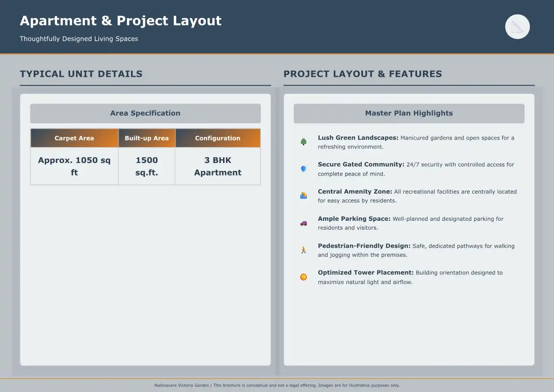Click the Typical Unit Details section title
This screenshot has width=554, height=392.
tap(81, 74)
